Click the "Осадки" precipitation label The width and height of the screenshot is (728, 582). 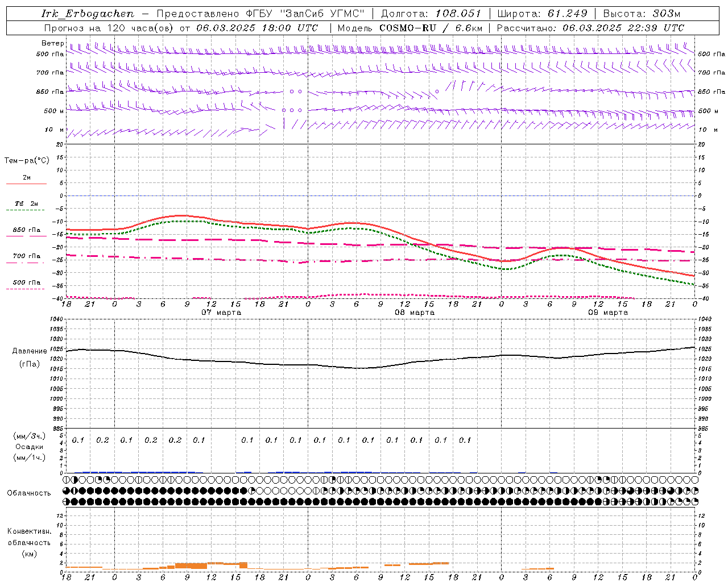pyautogui.click(x=30, y=447)
